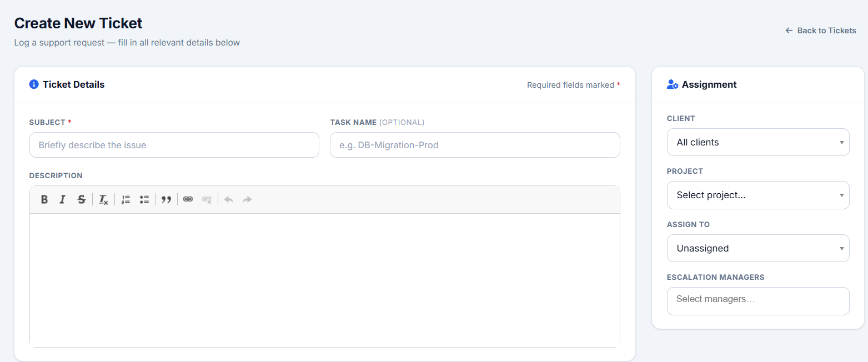Click the DESCRIPTION label
The width and height of the screenshot is (868, 362).
tap(56, 175)
